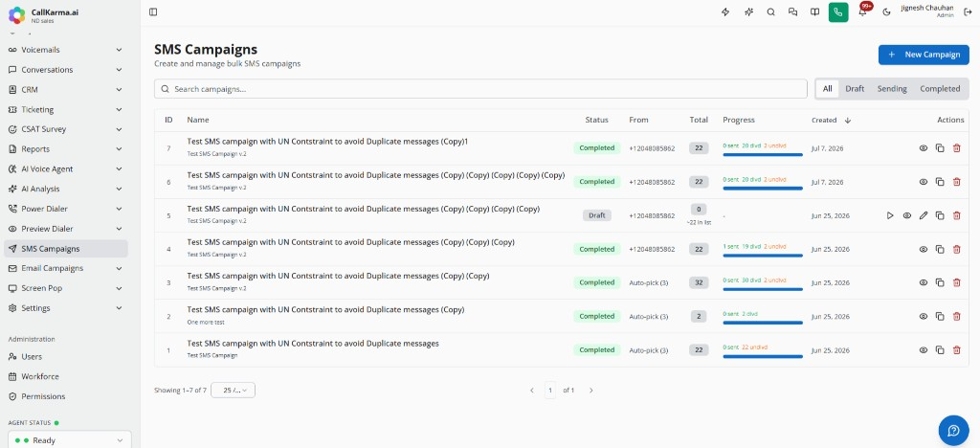Expand the Reports sidebar menu
This screenshot has height=448, width=980.
[x=66, y=149]
